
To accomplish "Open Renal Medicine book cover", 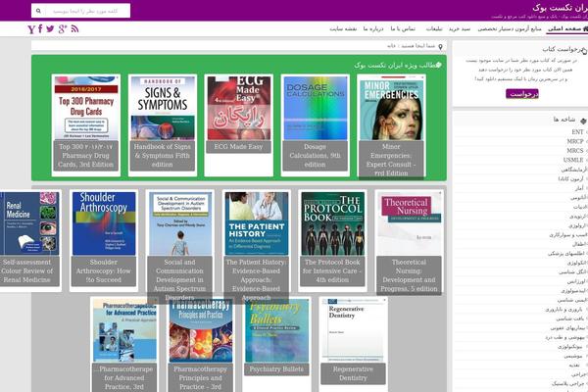I will click(29, 223).
